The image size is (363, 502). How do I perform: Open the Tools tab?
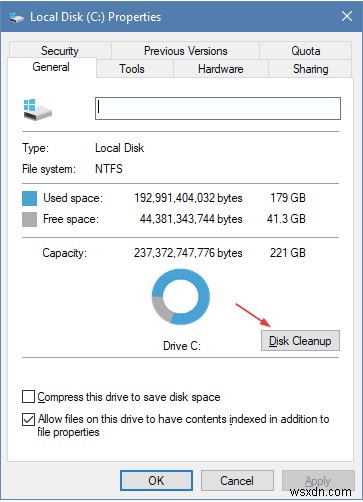pos(132,69)
